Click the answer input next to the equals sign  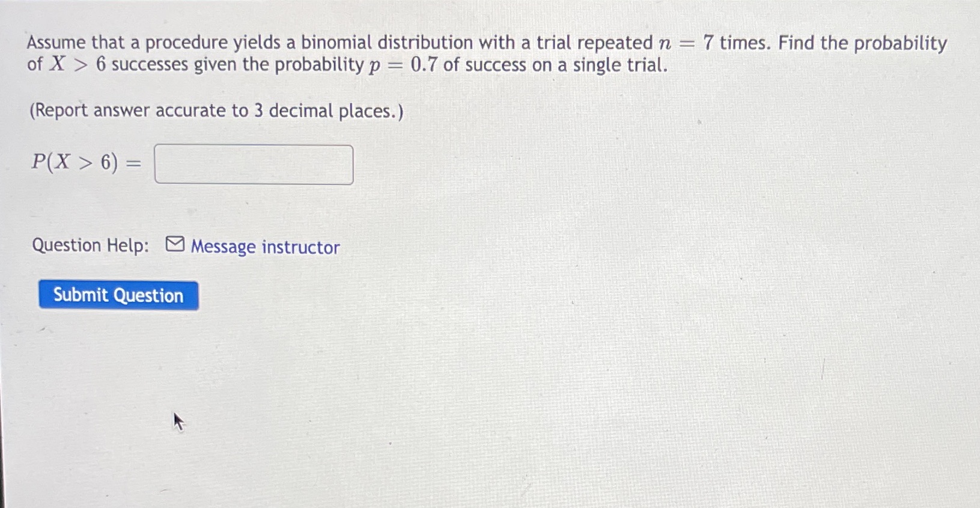(254, 164)
